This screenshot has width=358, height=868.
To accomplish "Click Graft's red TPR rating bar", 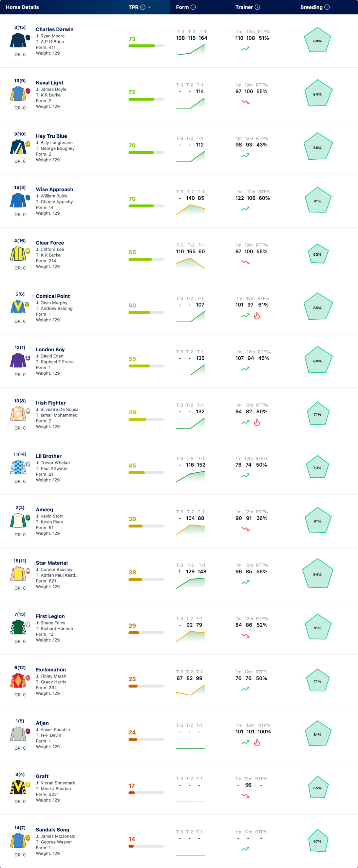I will [146, 793].
